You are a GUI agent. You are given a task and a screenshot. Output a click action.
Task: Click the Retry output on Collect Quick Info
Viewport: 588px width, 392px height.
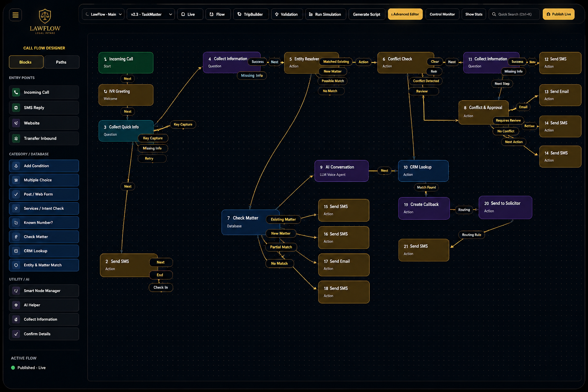(x=152, y=158)
